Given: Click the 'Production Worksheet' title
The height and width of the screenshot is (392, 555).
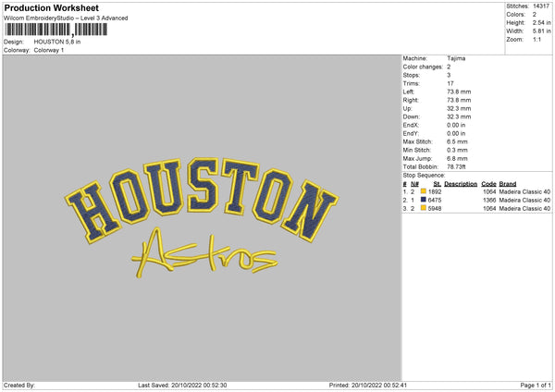Looking at the screenshot, I should [51, 7].
